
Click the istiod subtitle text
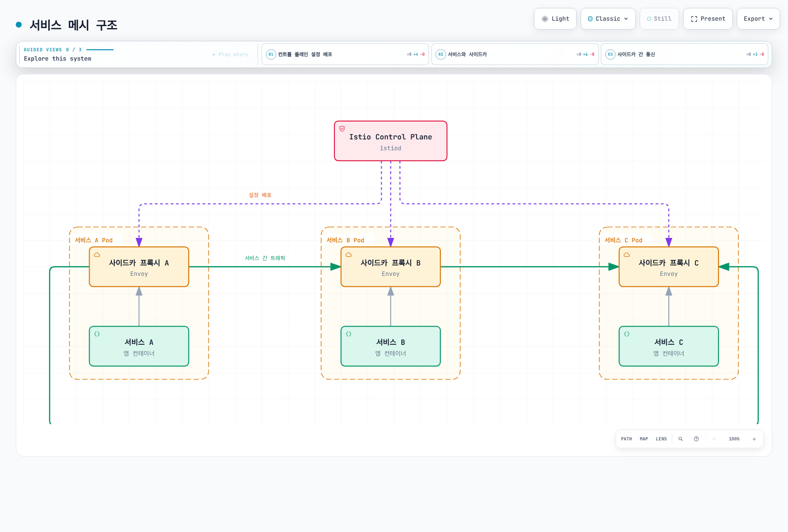point(391,148)
